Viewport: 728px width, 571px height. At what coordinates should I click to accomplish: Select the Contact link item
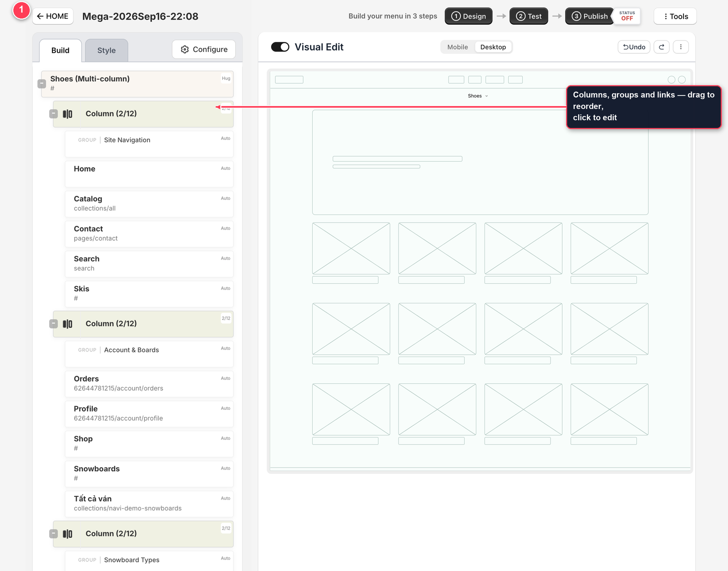click(x=149, y=234)
